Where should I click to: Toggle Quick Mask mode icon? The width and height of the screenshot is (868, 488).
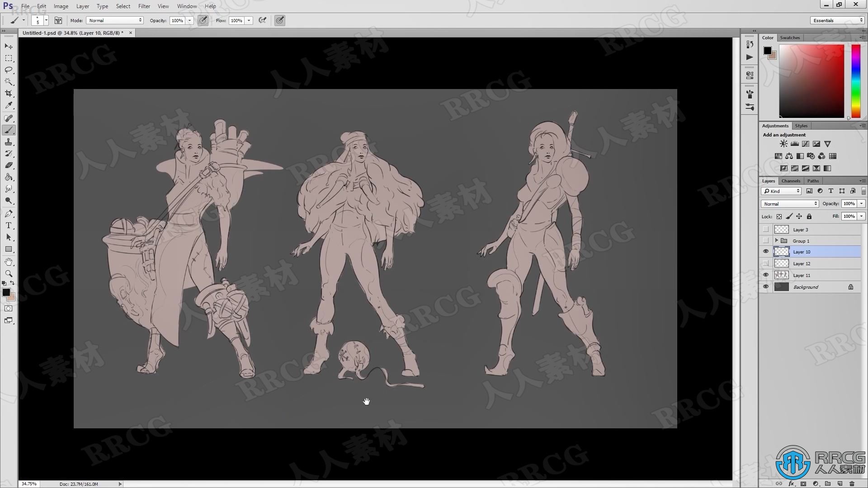coord(9,309)
